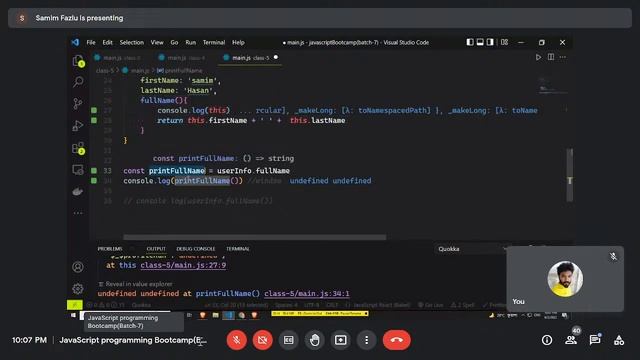
Task: Open the Selection menu
Action: point(131,42)
